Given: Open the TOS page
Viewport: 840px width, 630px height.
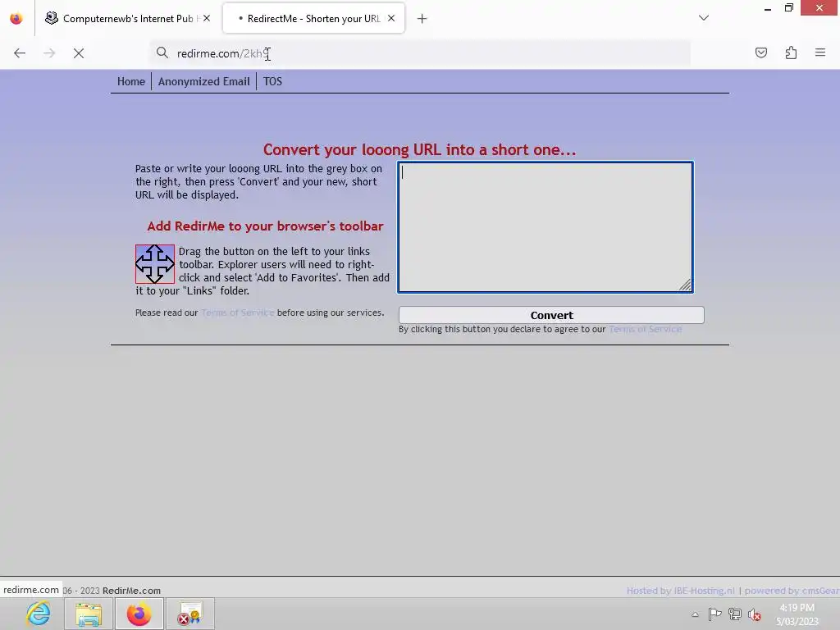Looking at the screenshot, I should tap(272, 81).
